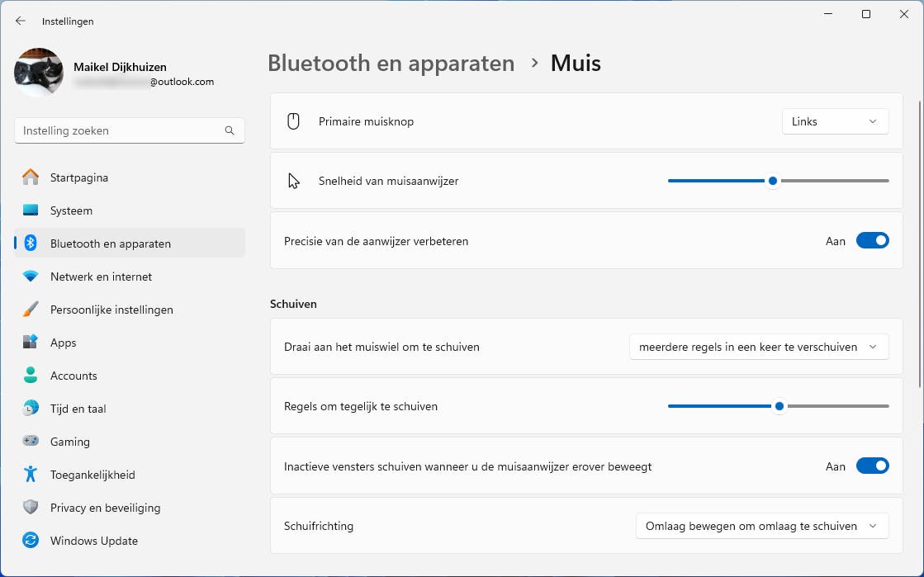Click the Privacy en beveiliging shield icon
Image resolution: width=924 pixels, height=577 pixels.
point(31,508)
